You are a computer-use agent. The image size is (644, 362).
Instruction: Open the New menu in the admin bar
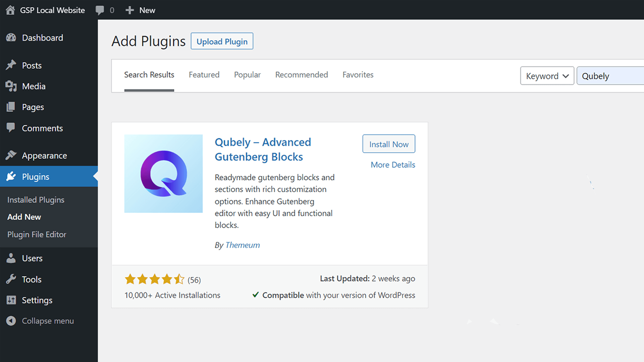pos(140,10)
